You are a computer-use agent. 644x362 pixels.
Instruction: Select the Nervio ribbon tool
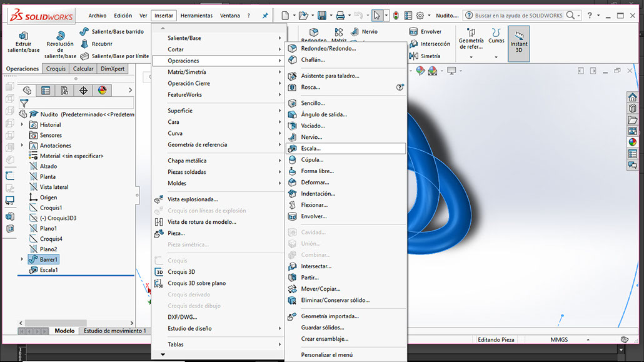click(x=365, y=32)
